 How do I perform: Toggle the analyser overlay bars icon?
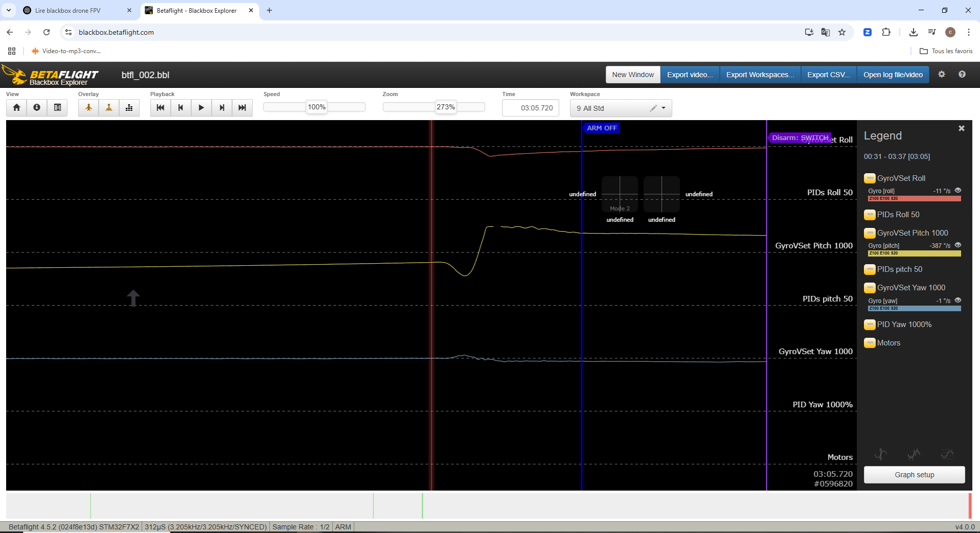click(x=129, y=107)
